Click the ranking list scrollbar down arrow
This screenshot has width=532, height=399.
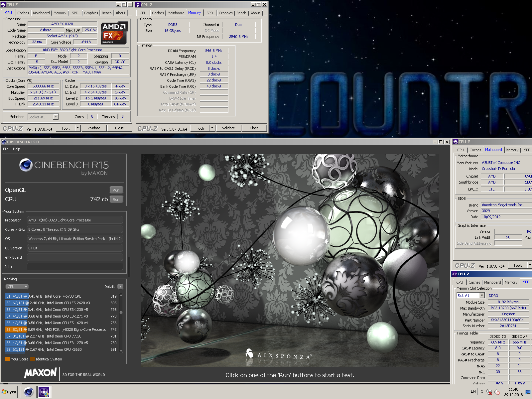pos(121,351)
